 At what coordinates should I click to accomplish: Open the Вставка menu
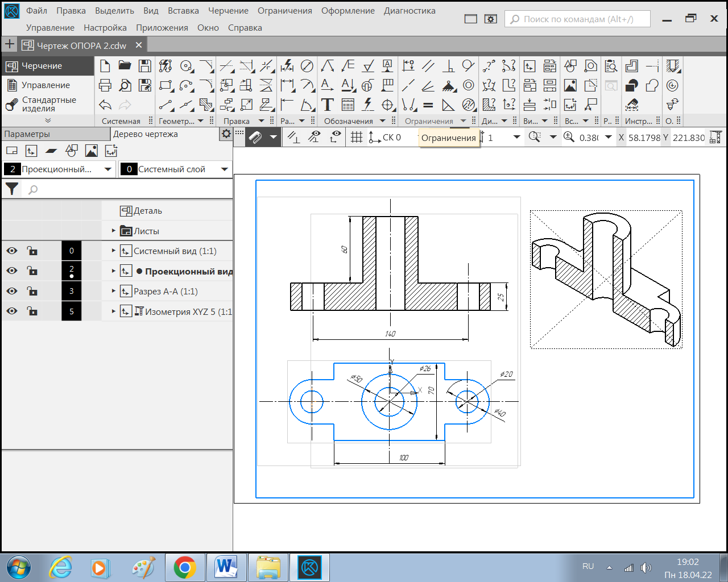[x=183, y=11]
